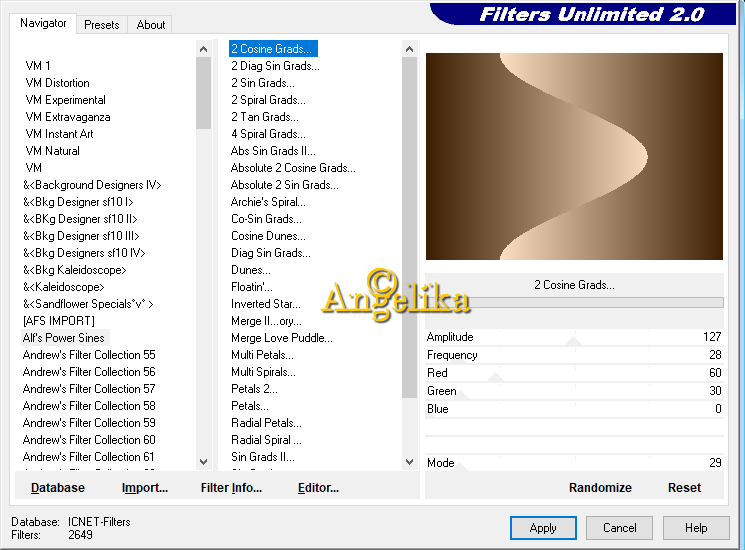Image resolution: width=745 pixels, height=550 pixels.
Task: Open the Database button
Action: 57,488
